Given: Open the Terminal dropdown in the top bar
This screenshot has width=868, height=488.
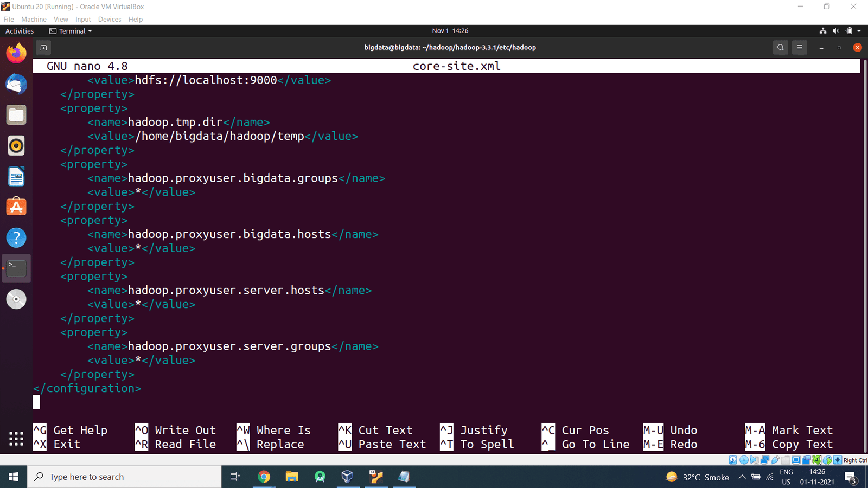Looking at the screenshot, I should [x=70, y=31].
